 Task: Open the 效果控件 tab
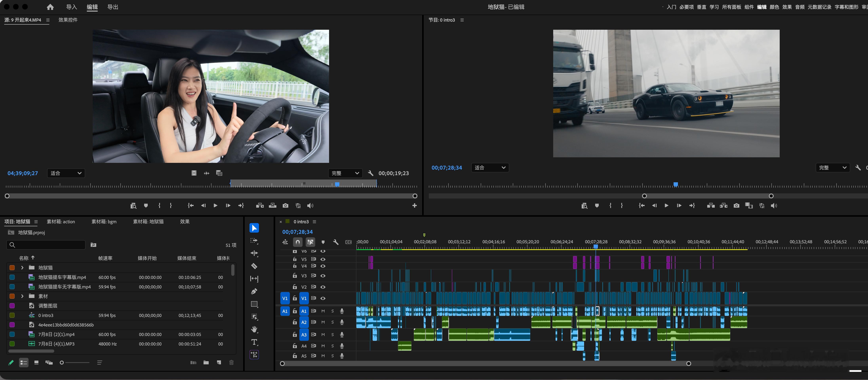click(x=68, y=20)
